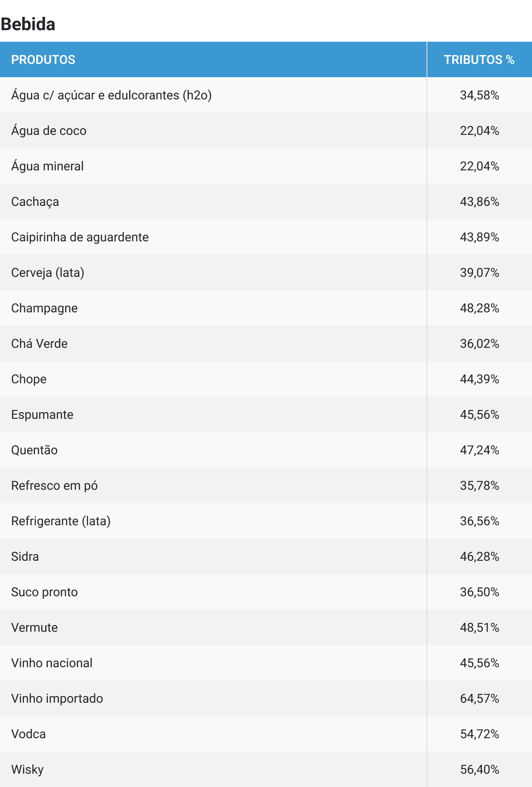Select the Cerveja (lata) product
This screenshot has width=532, height=787.
tap(47, 273)
